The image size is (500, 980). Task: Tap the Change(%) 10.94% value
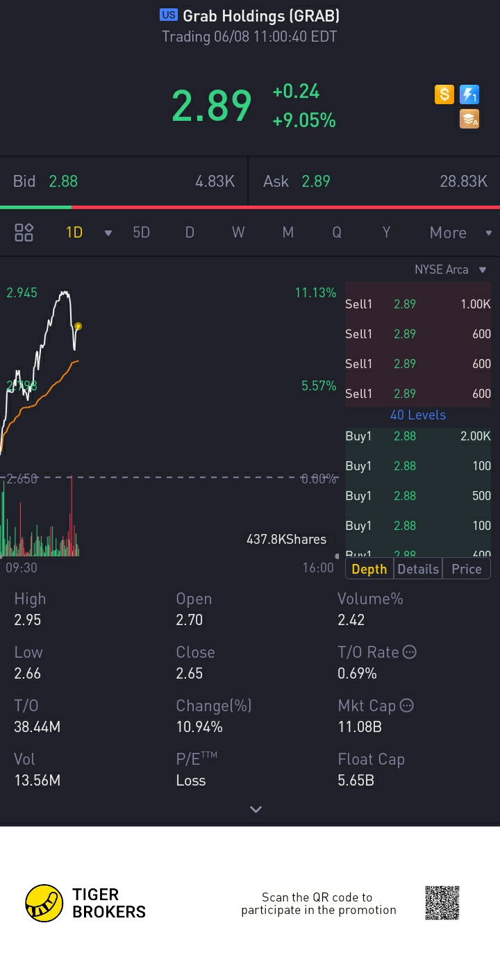(199, 726)
